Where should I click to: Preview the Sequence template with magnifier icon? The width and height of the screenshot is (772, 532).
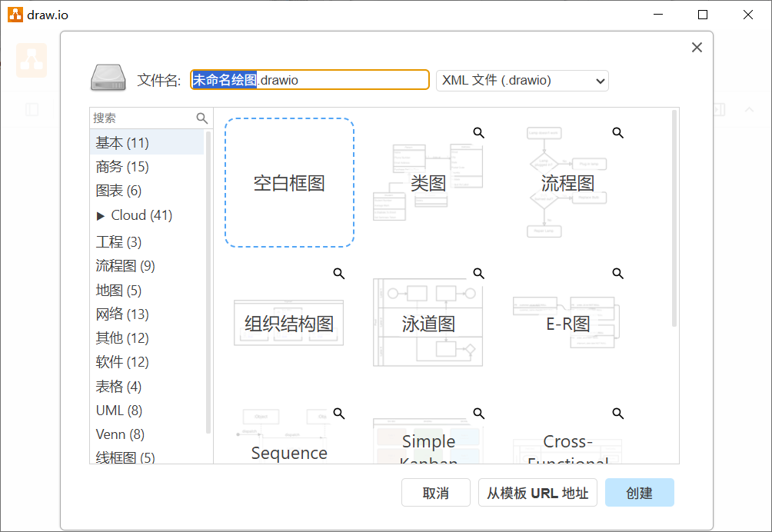click(x=338, y=414)
